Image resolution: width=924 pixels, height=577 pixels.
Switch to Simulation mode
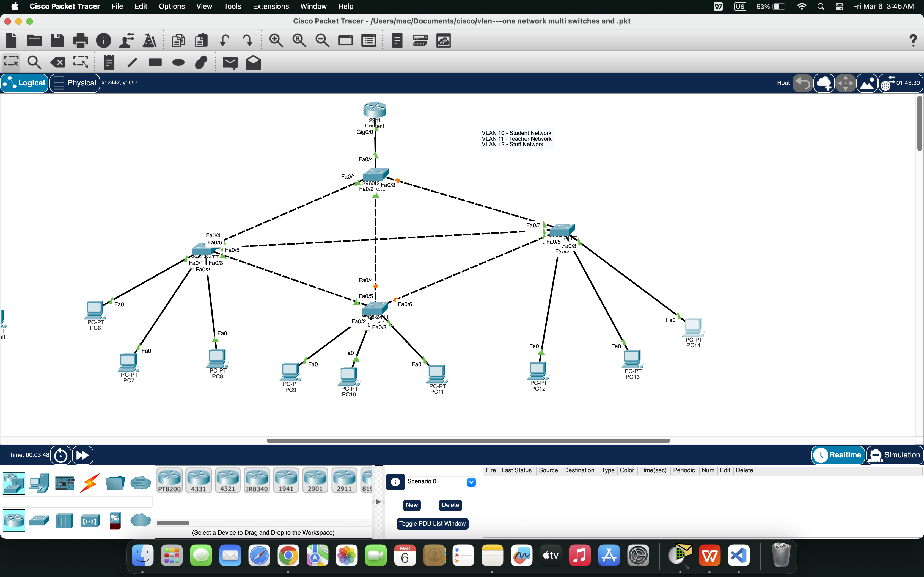(895, 455)
